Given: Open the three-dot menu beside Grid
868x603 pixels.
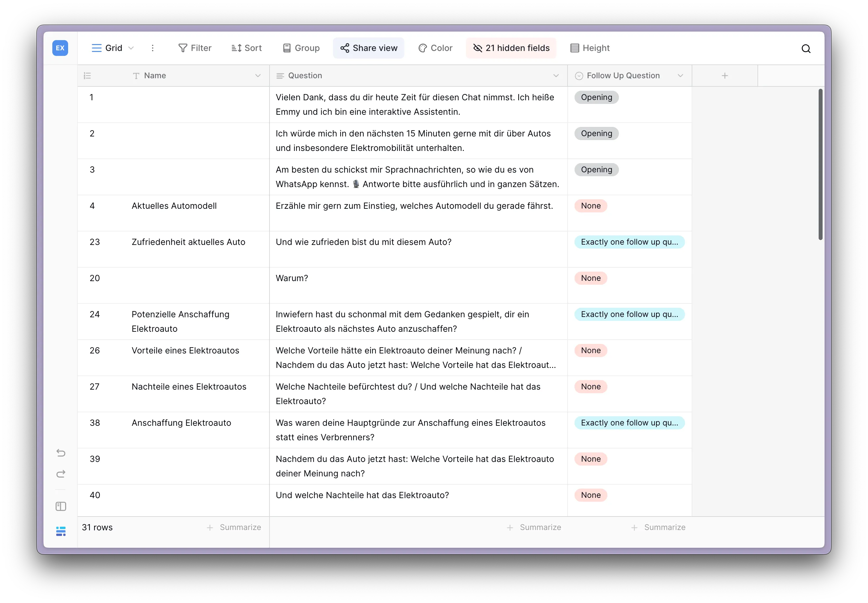Looking at the screenshot, I should 153,48.
